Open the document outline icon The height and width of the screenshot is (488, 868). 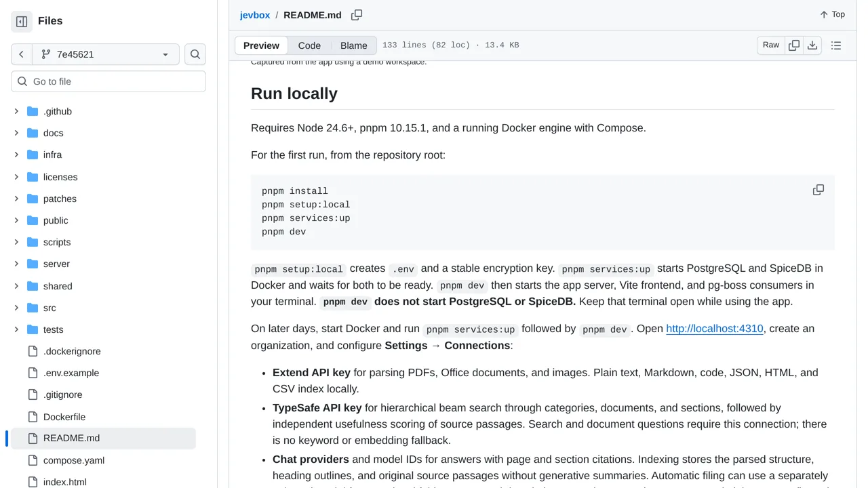[836, 45]
